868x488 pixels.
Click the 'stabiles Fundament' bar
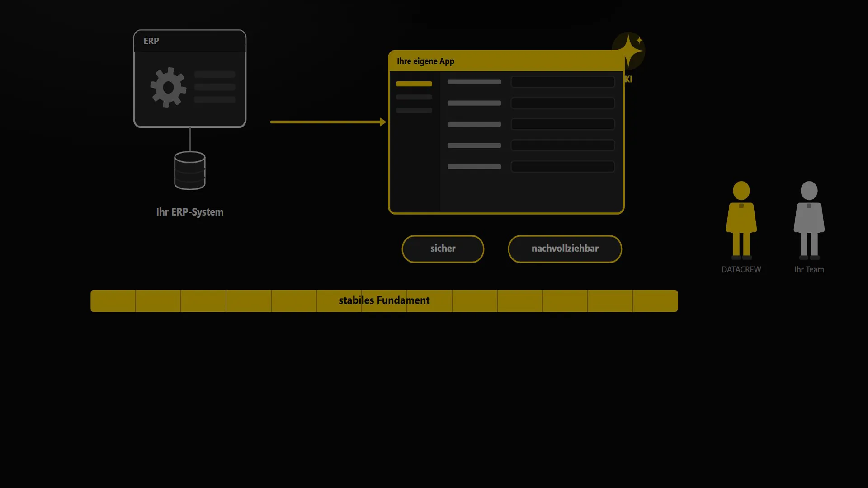[x=384, y=301]
